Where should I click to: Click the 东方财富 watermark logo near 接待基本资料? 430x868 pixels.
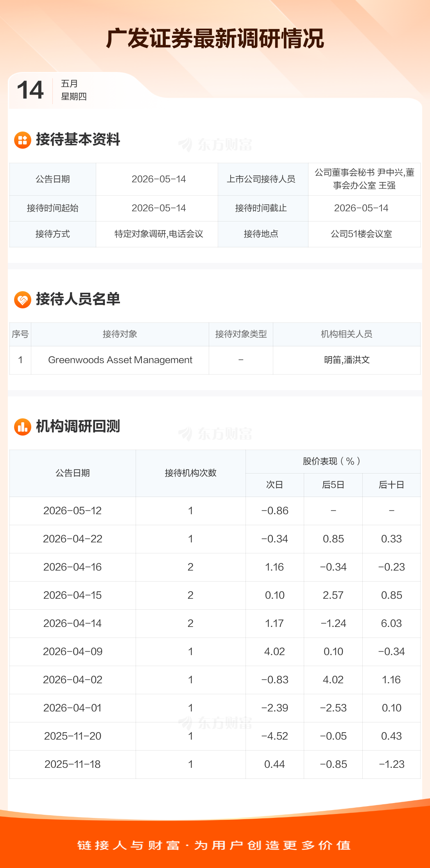[x=215, y=145]
